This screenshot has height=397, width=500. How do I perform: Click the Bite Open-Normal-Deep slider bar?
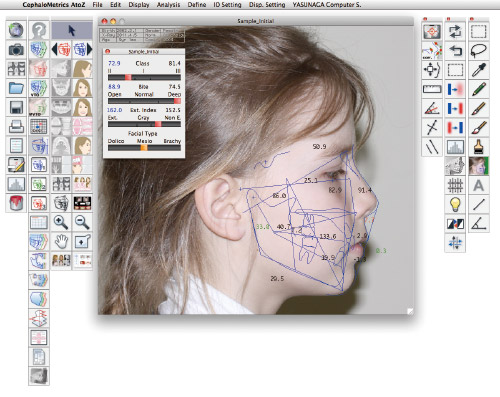(144, 101)
